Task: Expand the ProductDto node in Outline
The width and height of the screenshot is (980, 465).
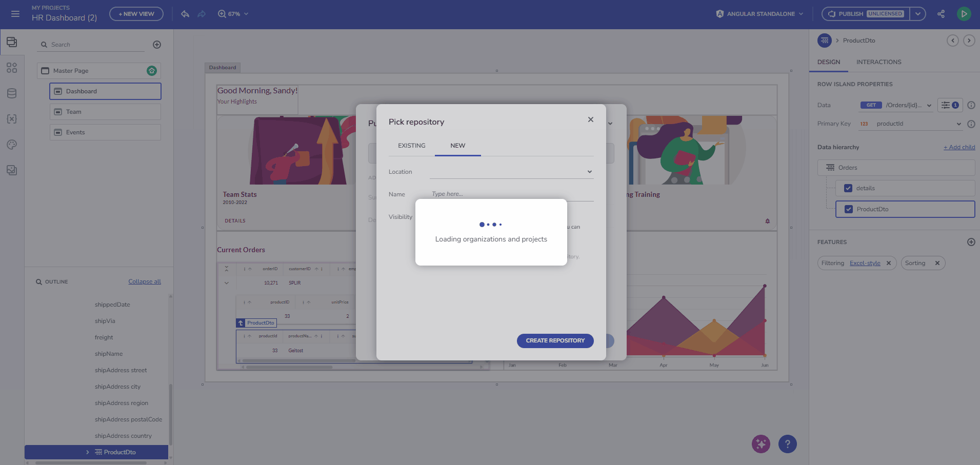Action: [87, 452]
